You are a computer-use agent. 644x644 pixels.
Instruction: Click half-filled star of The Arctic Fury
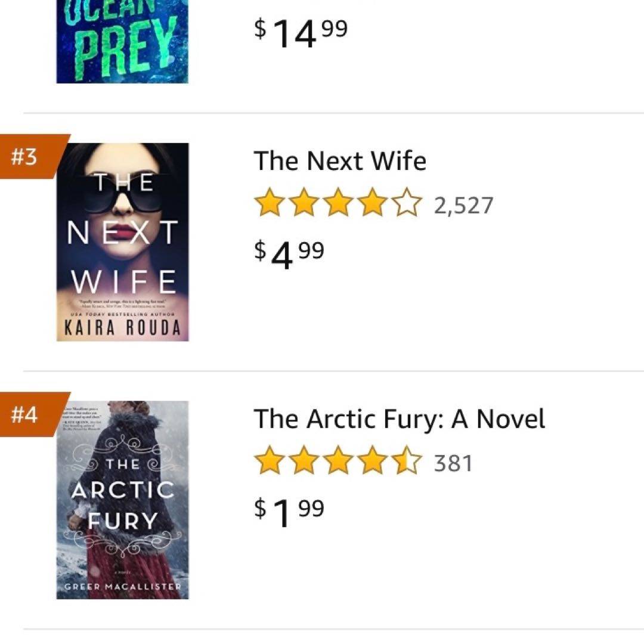click(407, 463)
